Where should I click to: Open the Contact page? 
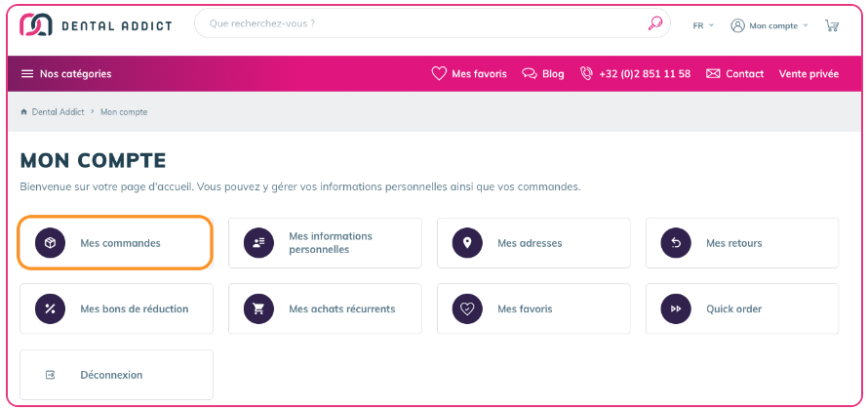[x=734, y=74]
